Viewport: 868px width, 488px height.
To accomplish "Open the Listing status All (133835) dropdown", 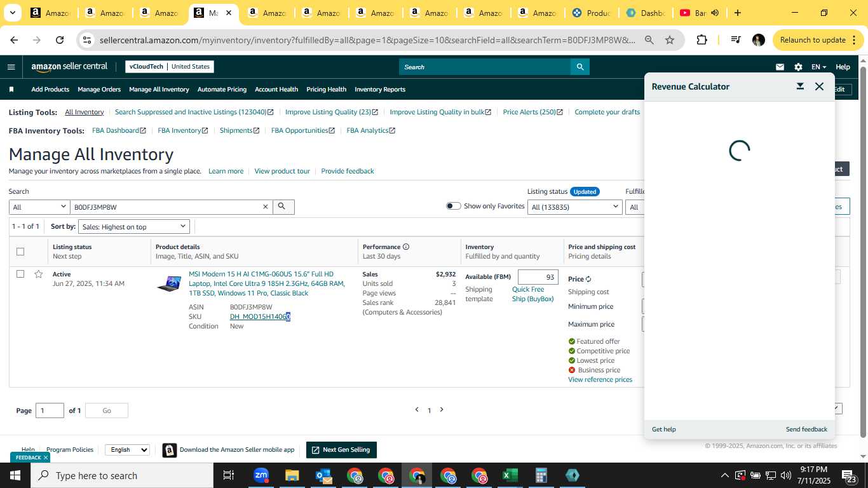I will [575, 207].
